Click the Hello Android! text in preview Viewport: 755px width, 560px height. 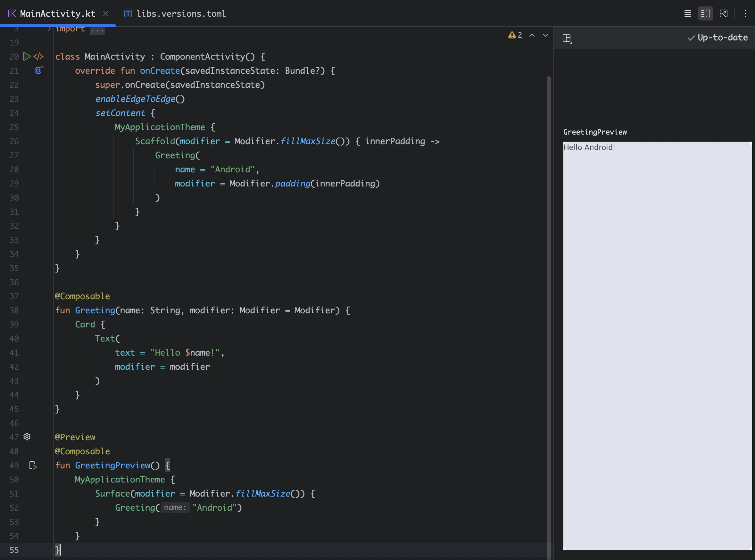point(589,147)
